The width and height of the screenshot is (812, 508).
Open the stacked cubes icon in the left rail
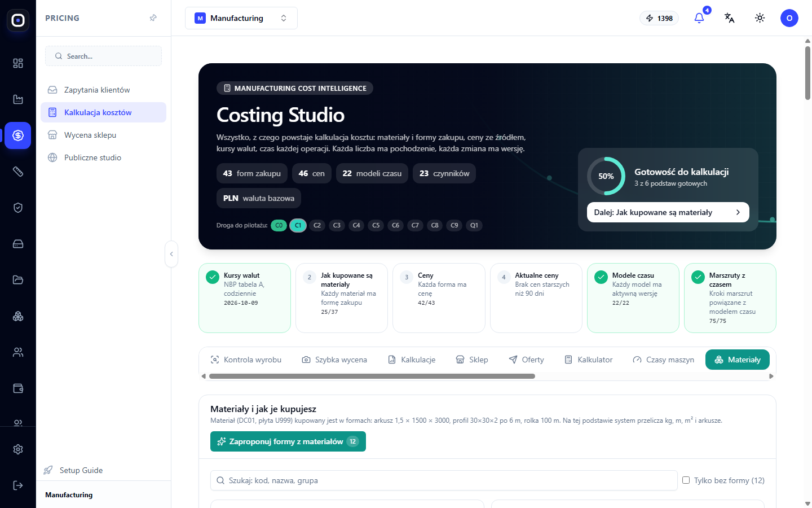click(18, 316)
